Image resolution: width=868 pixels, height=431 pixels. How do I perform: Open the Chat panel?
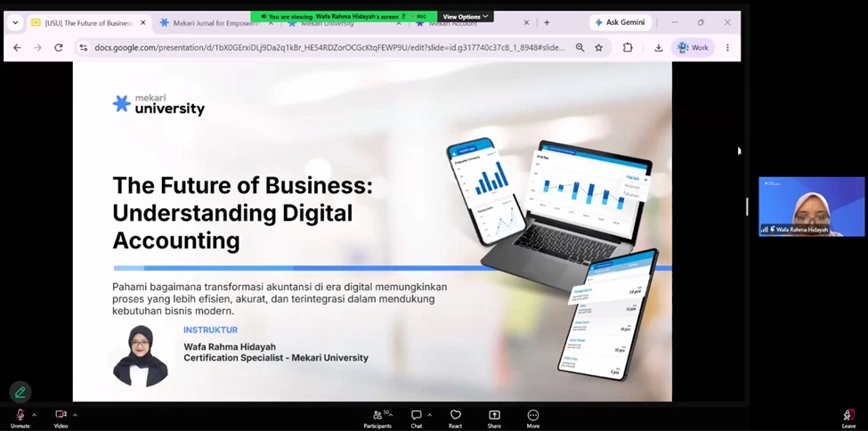417,419
